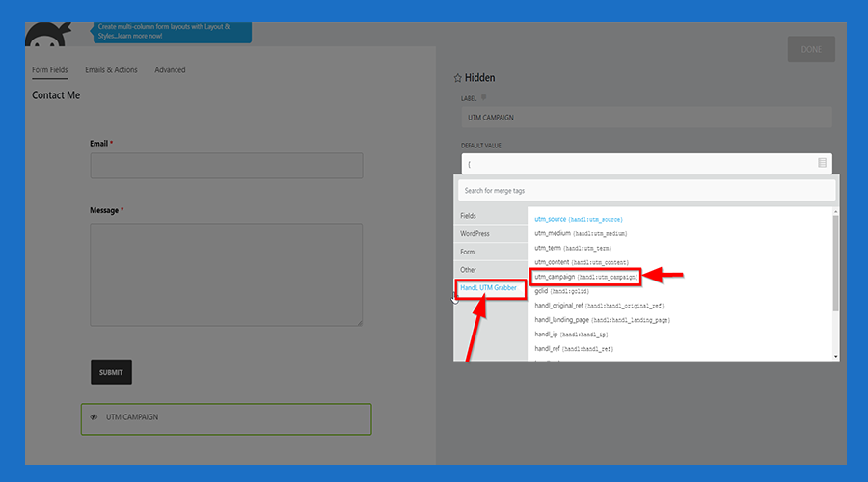Star the Hidden field as favorite
Screen dimensions: 868x482
click(457, 78)
